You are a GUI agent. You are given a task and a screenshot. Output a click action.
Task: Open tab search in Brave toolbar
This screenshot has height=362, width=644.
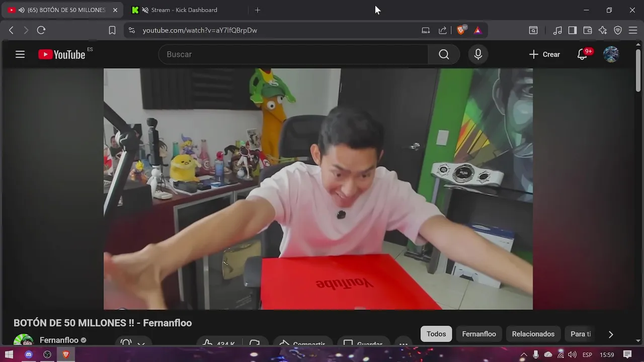coord(533,30)
